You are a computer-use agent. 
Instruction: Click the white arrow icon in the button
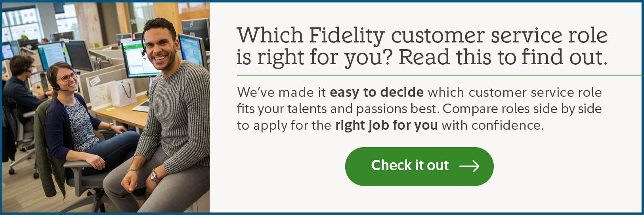pos(469,166)
